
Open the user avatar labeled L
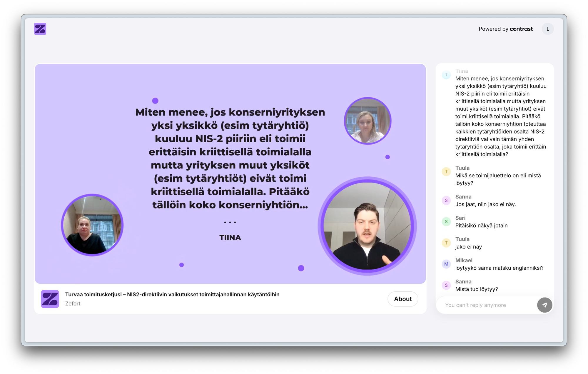(x=547, y=29)
